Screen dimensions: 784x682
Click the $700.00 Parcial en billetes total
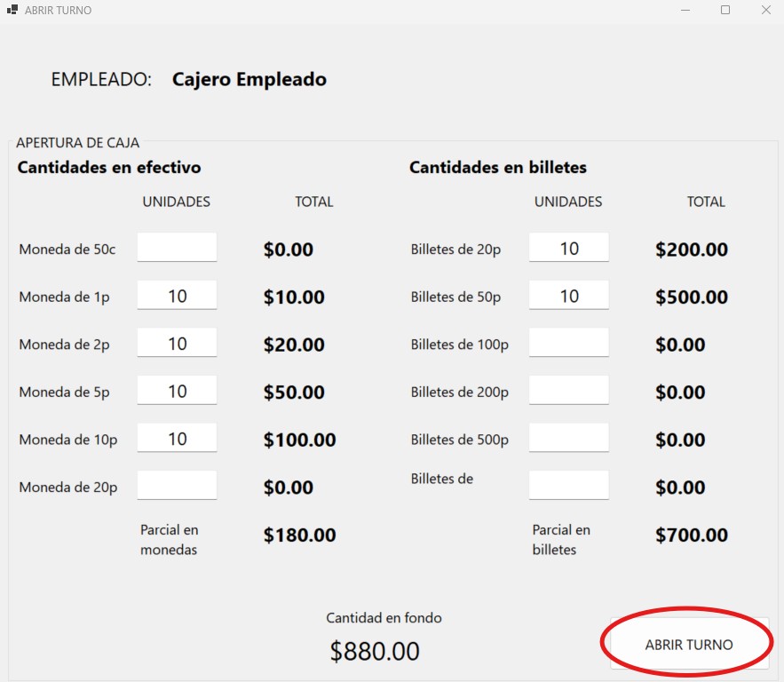[692, 535]
